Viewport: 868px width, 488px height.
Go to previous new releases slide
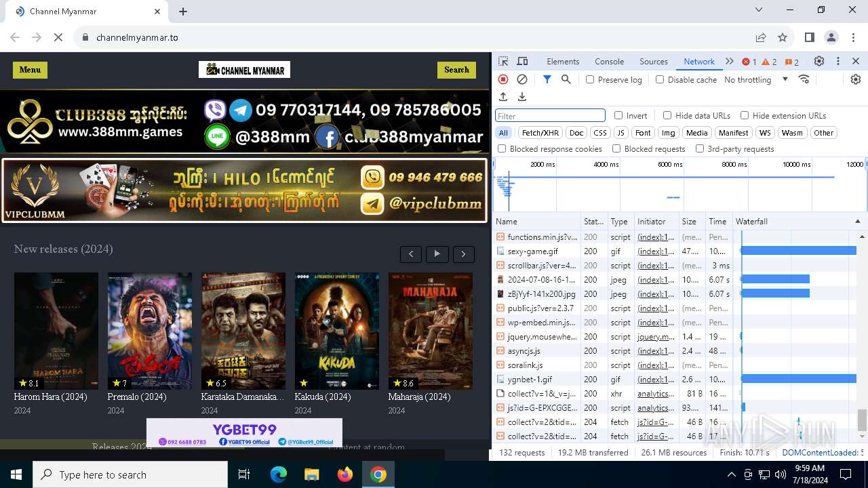[x=411, y=254]
